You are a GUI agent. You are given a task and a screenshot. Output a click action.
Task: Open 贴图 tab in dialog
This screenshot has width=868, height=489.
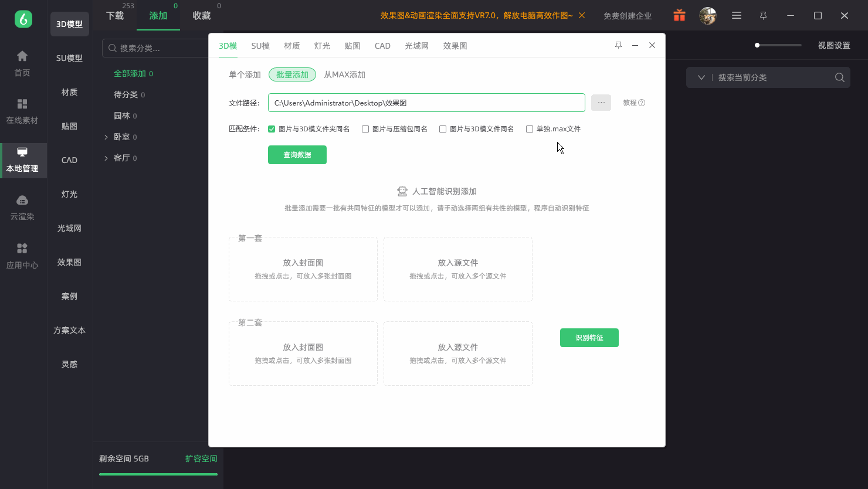click(x=352, y=46)
